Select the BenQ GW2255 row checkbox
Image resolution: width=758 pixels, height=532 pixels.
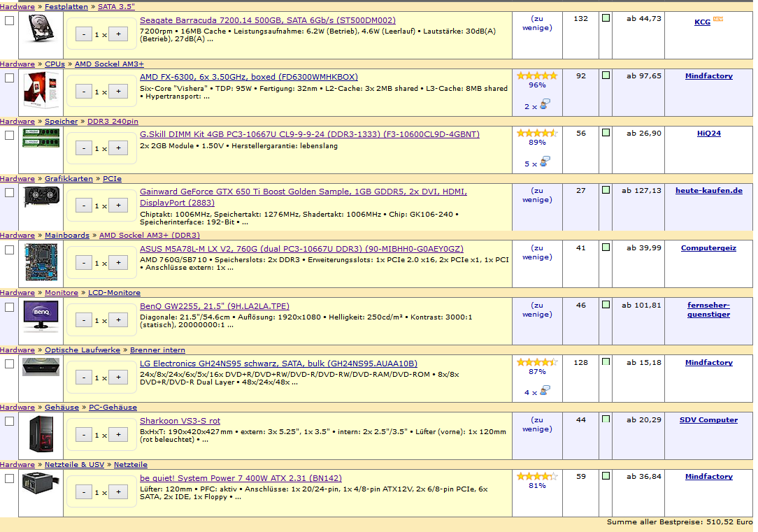coord(9,308)
